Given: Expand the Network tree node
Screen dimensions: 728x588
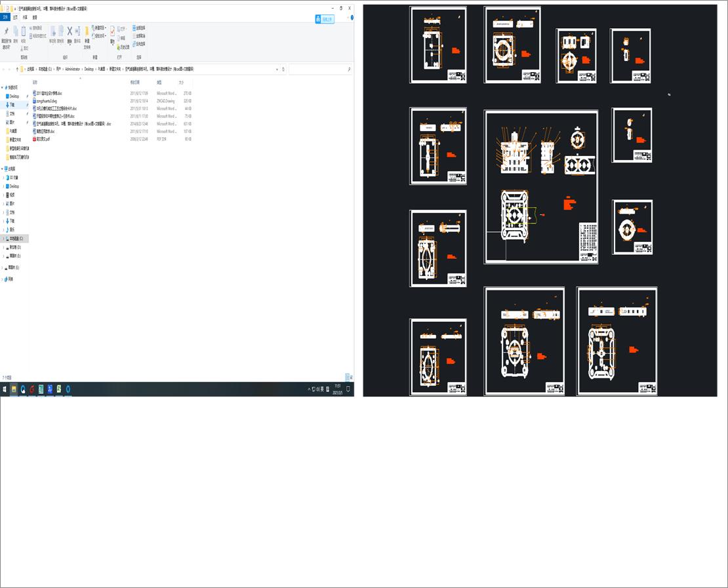Looking at the screenshot, I should (4, 279).
